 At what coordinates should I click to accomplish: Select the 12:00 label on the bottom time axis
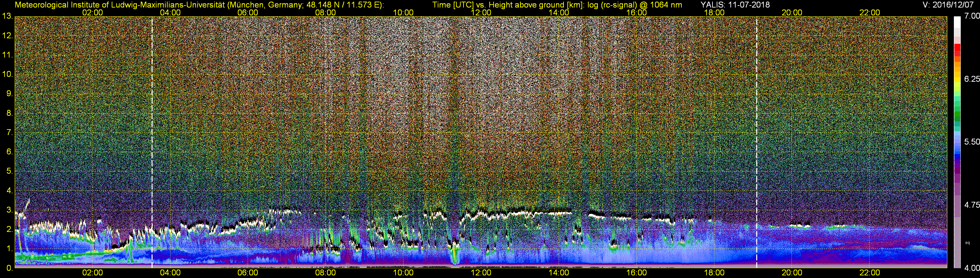tap(481, 273)
